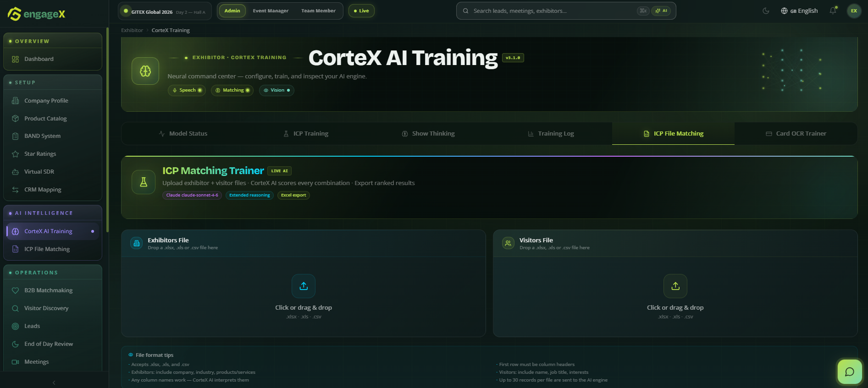This screenshot has width=868, height=388.
Task: Click the LIVE AI badge
Action: 280,171
